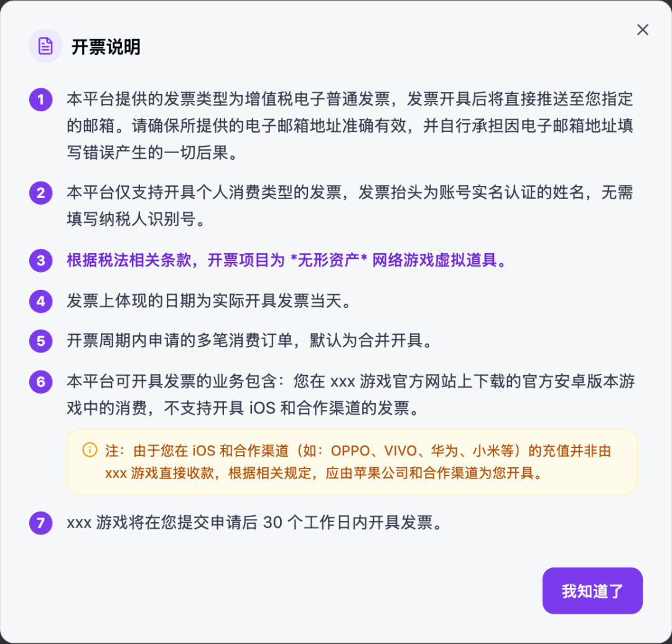Click the purple number 7 badge

click(40, 523)
